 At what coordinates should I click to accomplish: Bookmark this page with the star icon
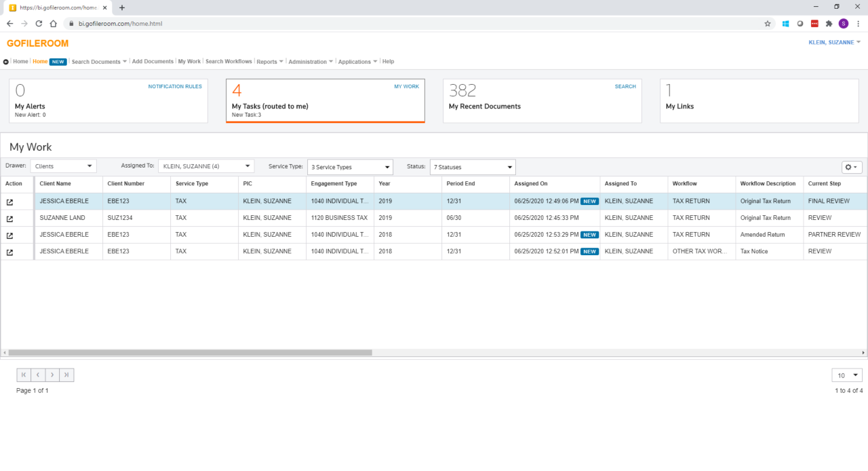pyautogui.click(x=768, y=23)
